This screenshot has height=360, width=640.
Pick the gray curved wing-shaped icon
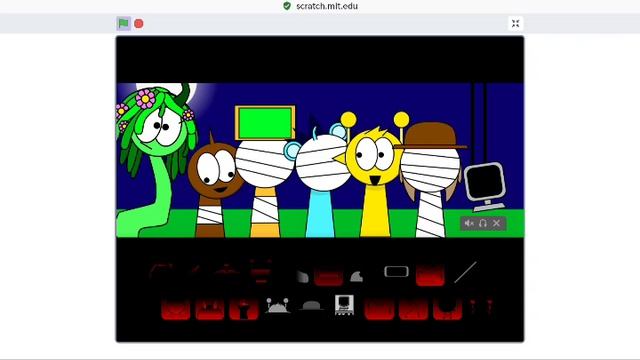(302, 276)
